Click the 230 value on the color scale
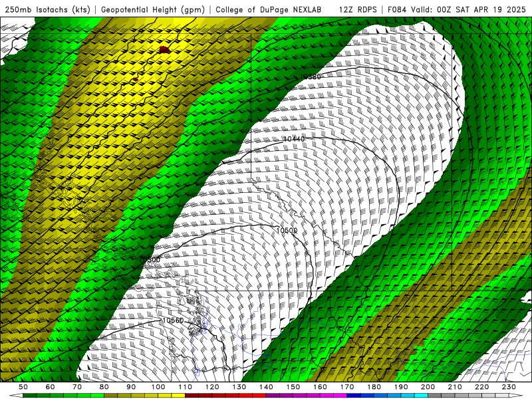532x399 pixels. tap(509, 387)
